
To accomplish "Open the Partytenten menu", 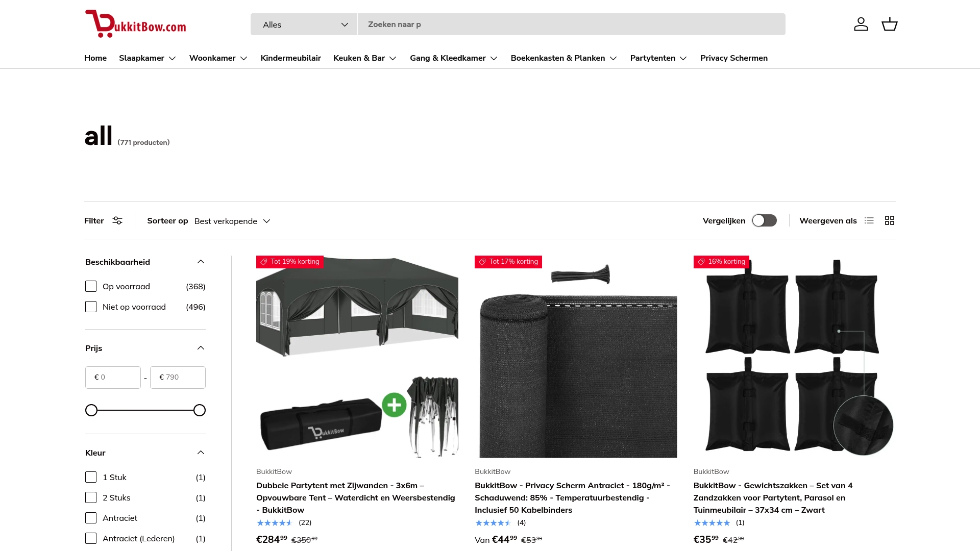I will (x=658, y=58).
